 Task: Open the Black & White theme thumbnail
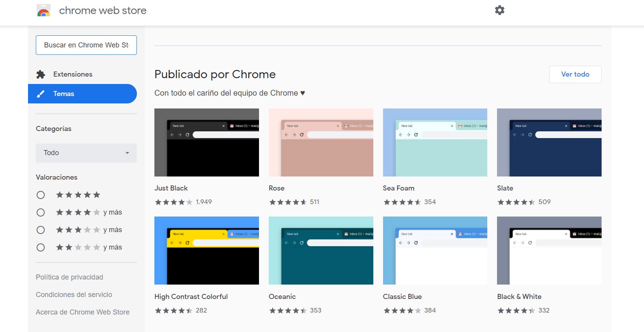point(549,250)
